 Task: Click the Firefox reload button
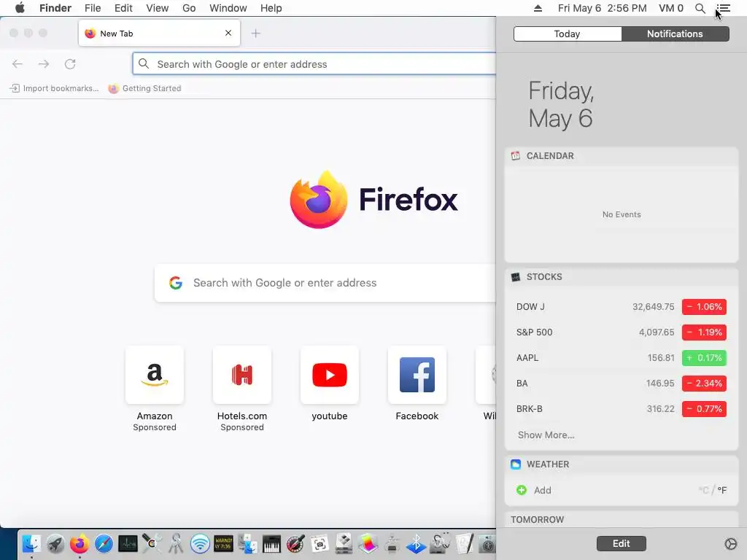coord(70,64)
